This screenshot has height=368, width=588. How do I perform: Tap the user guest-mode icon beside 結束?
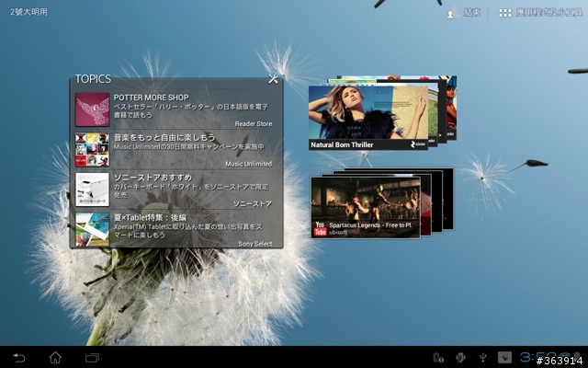click(453, 12)
